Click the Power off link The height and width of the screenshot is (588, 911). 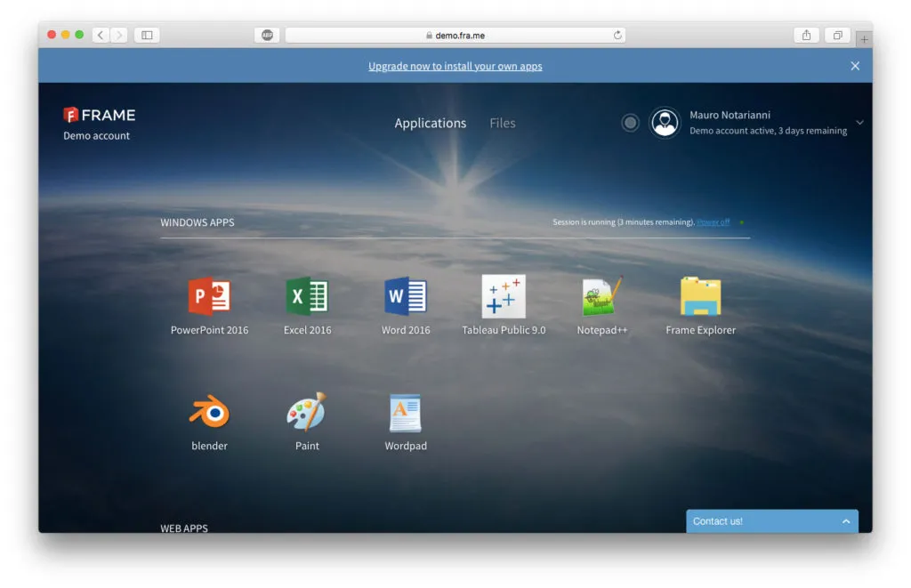tap(713, 222)
